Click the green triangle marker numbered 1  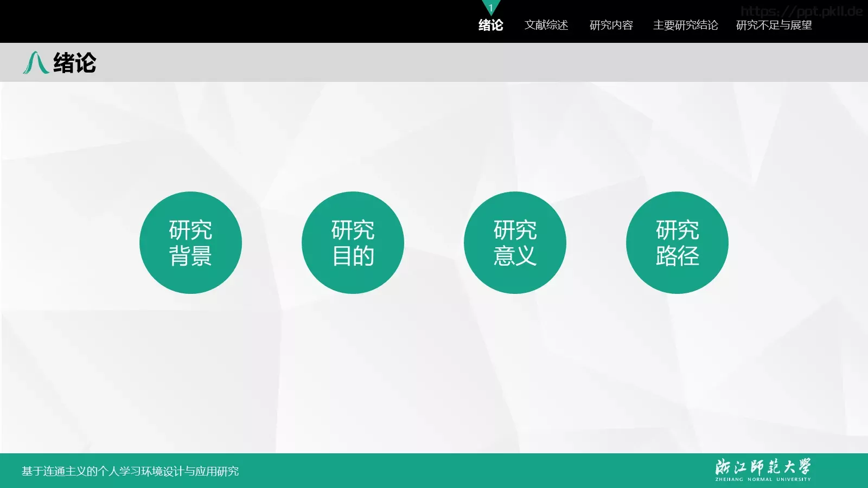[490, 7]
